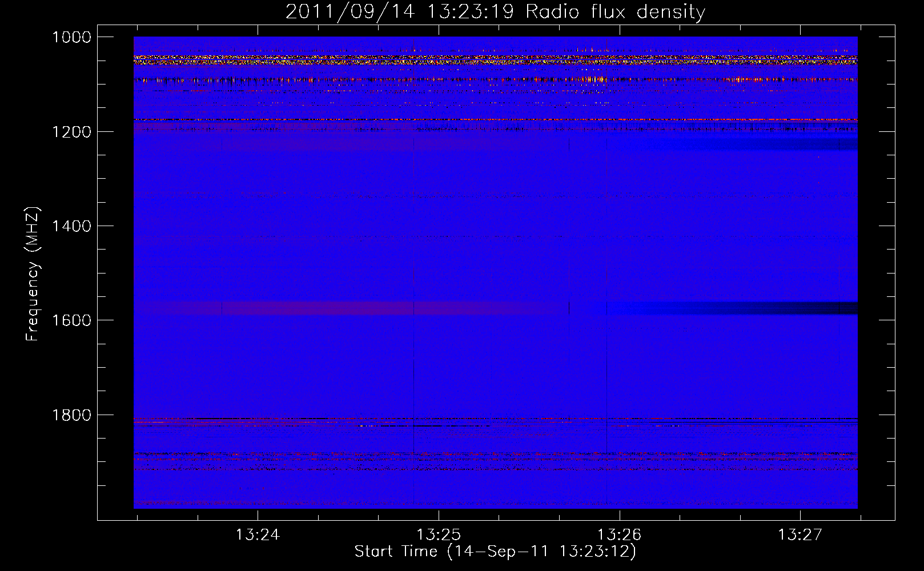Click the 13:25 time tick label
Viewport: 924px width, 571px height.
pos(439,534)
